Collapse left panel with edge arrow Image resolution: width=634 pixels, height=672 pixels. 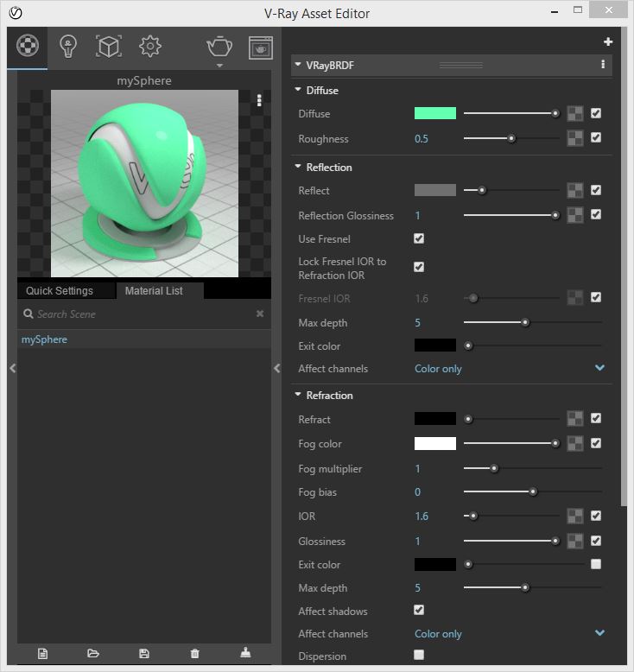12,368
